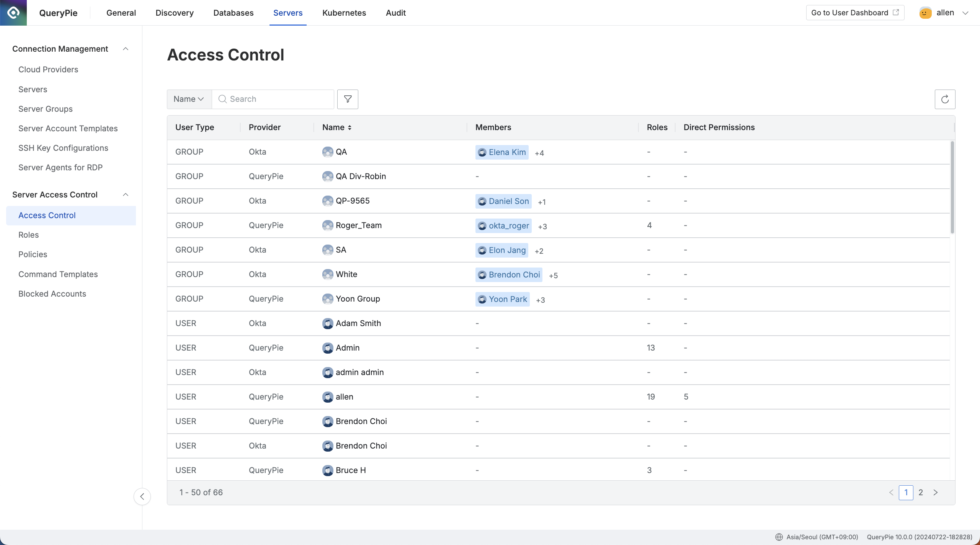Expand the +5 members of White
This screenshot has width=980, height=545.
click(553, 276)
